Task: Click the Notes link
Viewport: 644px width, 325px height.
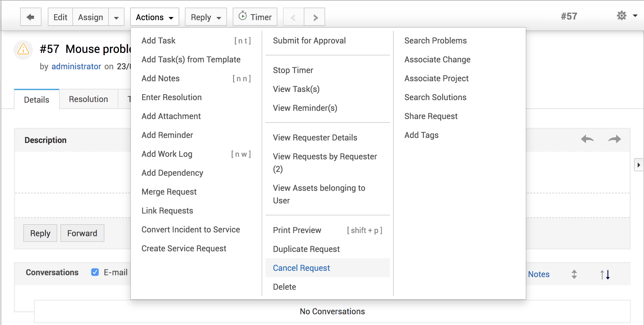Action: pos(539,274)
